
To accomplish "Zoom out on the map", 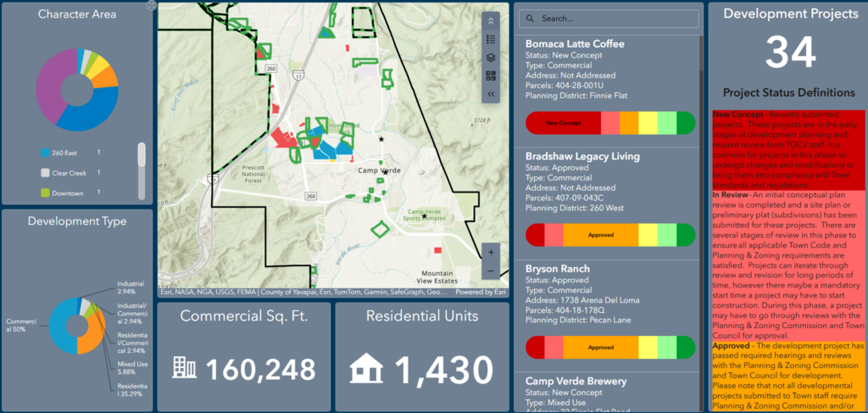I will (491, 271).
